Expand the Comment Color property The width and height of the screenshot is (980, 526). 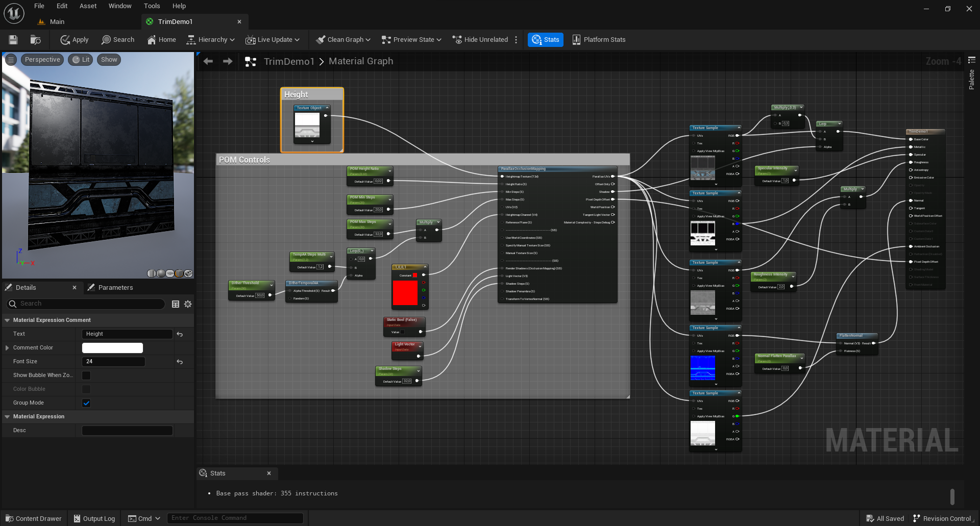pos(7,348)
